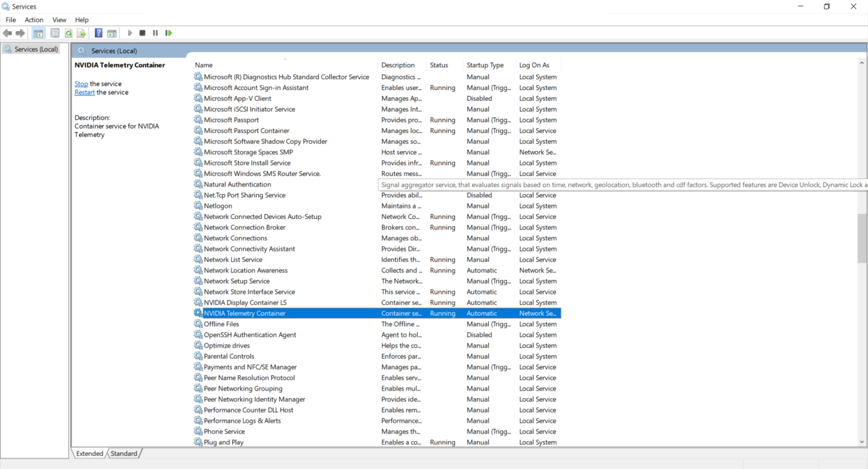Click the Restart Service toolbar icon

pos(168,33)
